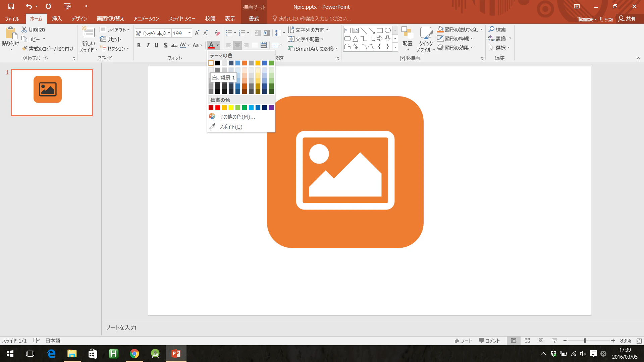
Task: Click Share (共有) button
Action: 627,19
